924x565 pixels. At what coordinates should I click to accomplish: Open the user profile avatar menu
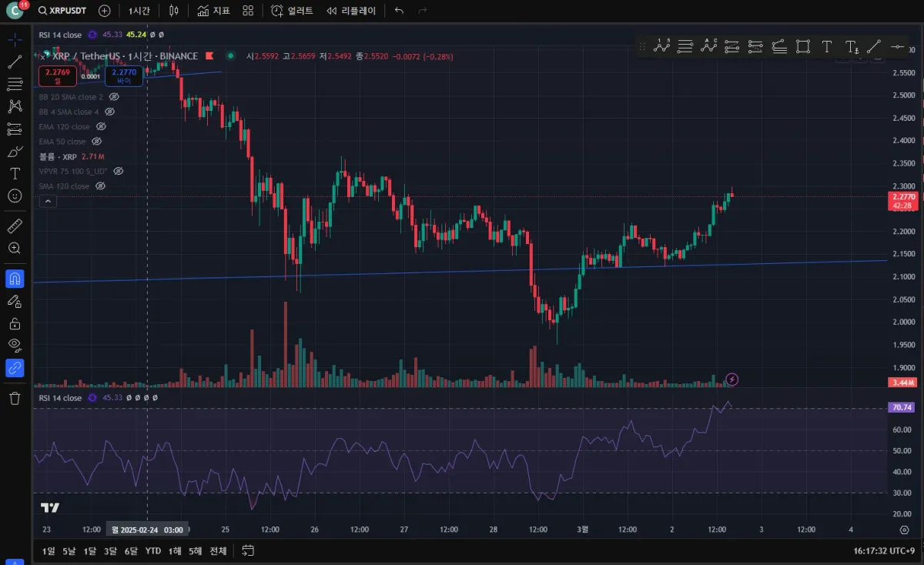click(x=15, y=11)
